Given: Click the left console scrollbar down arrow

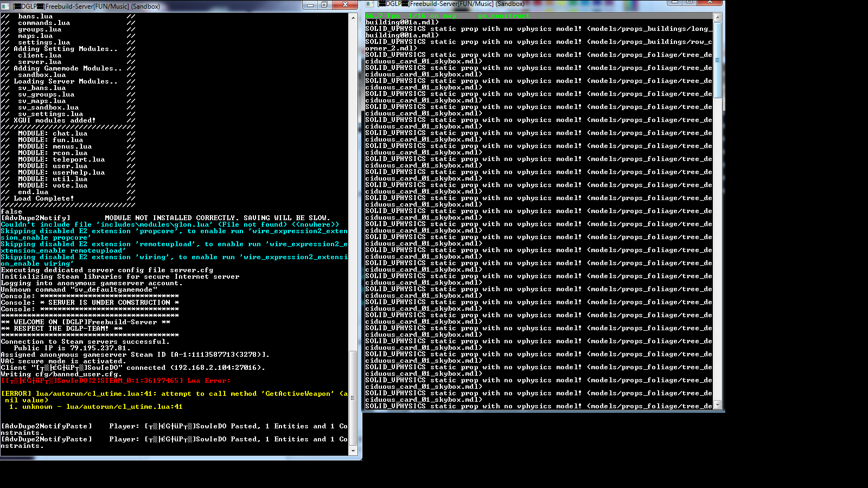Looking at the screenshot, I should click(x=353, y=451).
